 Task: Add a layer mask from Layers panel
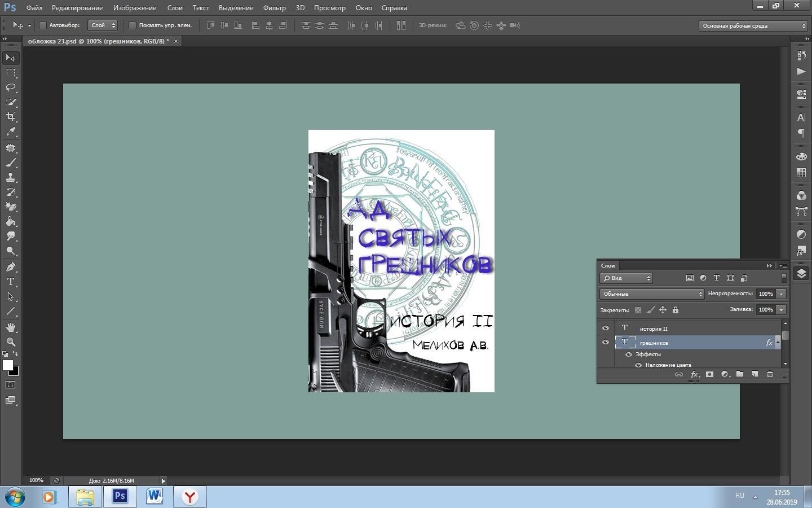[x=709, y=374]
